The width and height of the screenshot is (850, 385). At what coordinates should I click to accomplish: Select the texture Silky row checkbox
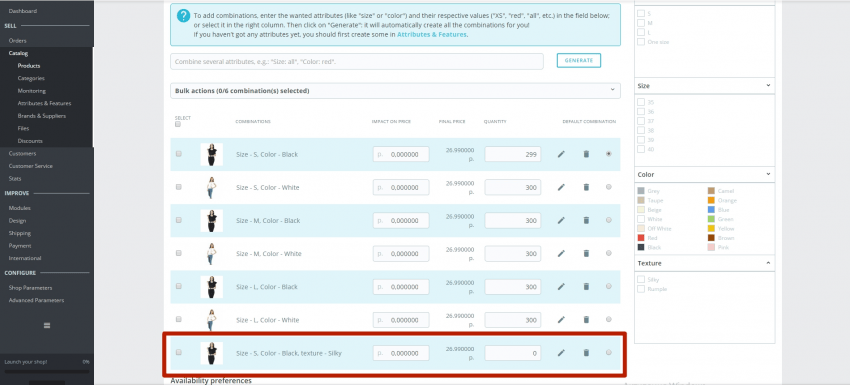tap(179, 352)
